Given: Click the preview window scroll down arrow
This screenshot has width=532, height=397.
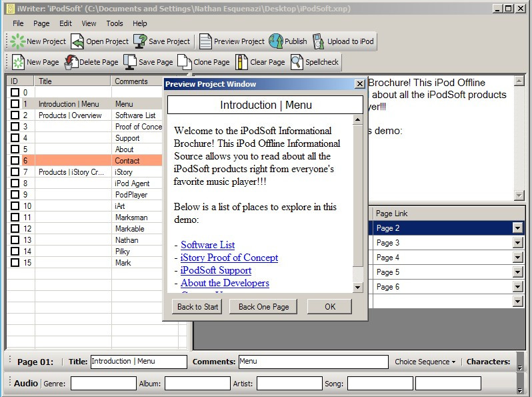Looking at the screenshot, I should click(x=357, y=288).
